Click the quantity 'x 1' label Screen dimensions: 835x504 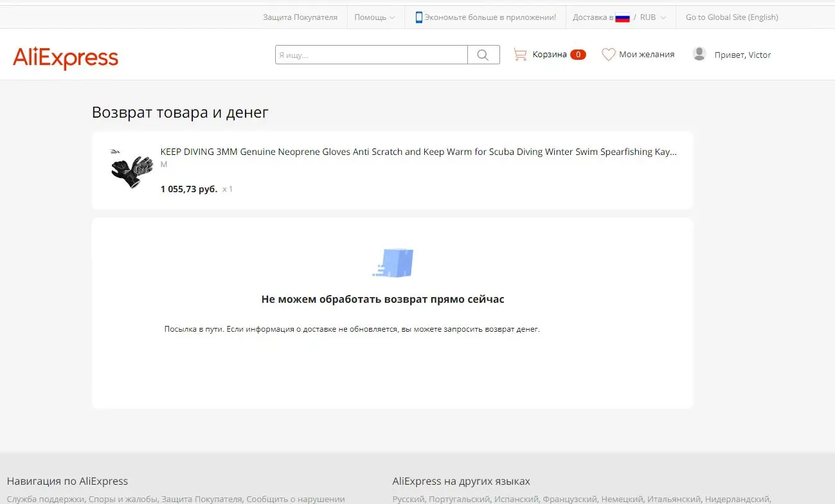(228, 190)
